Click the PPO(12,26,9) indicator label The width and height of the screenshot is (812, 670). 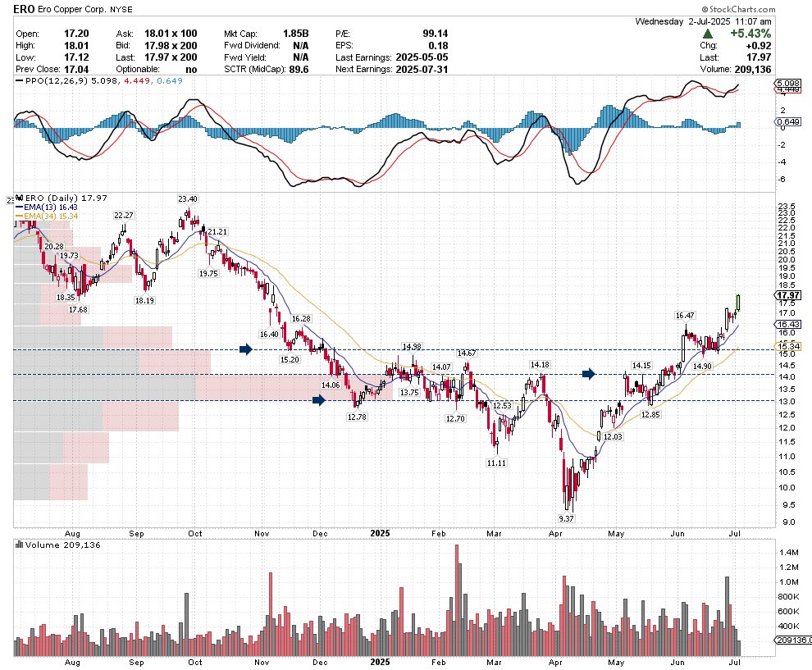coord(57,80)
